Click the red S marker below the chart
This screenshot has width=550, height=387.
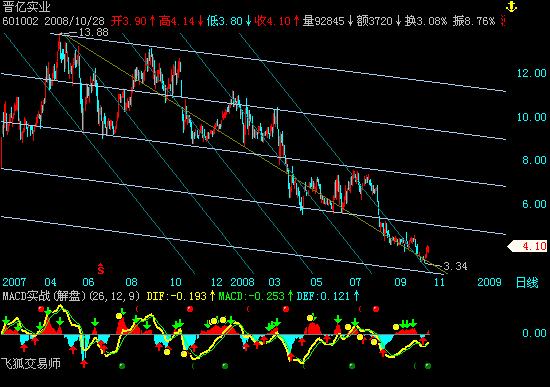pos(101,268)
